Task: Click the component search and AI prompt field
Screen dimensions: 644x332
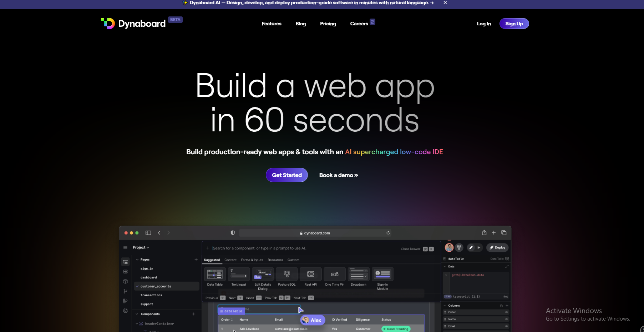Action: (300, 248)
